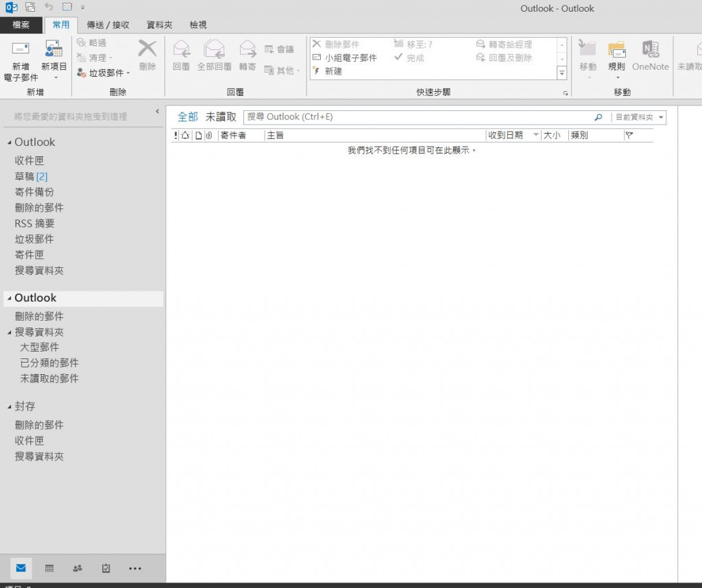The width and height of the screenshot is (702, 588).
Task: Open the 未讀取的郵件 search folder
Action: (49, 378)
